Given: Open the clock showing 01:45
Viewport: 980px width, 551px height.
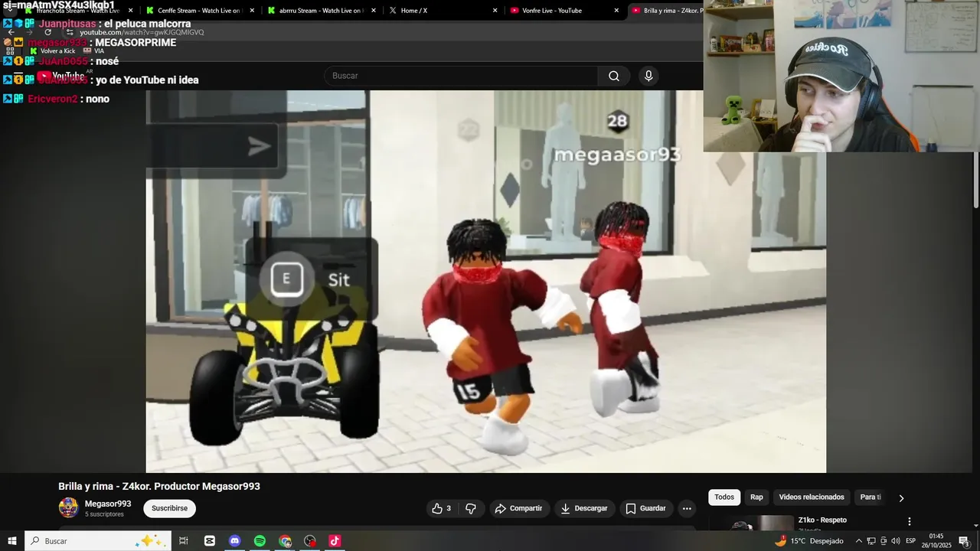Looking at the screenshot, I should (936, 541).
